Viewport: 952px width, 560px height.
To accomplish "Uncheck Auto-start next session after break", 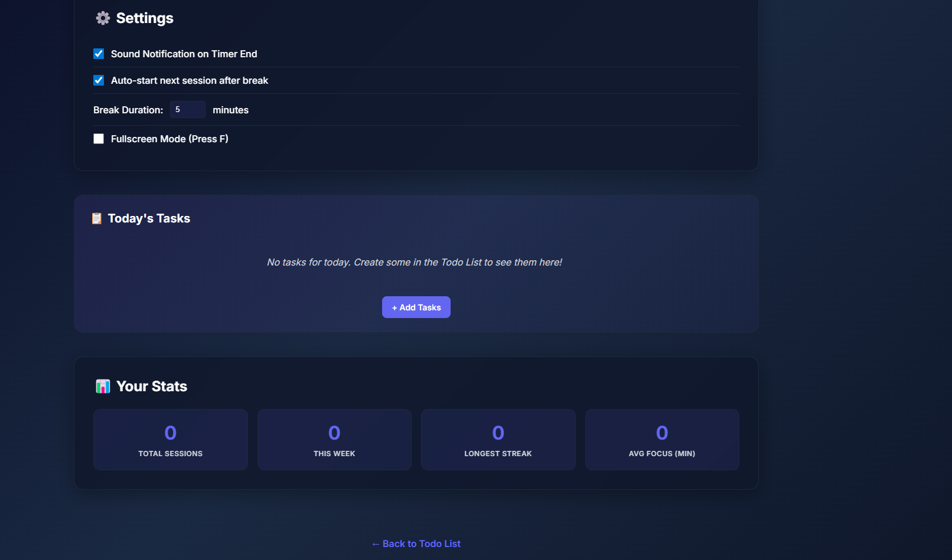I will click(x=98, y=80).
